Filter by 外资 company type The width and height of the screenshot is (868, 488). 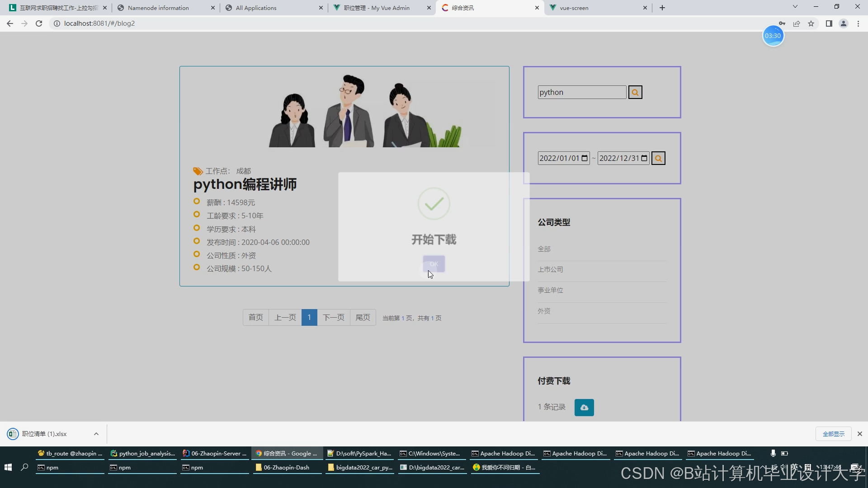pos(544,311)
